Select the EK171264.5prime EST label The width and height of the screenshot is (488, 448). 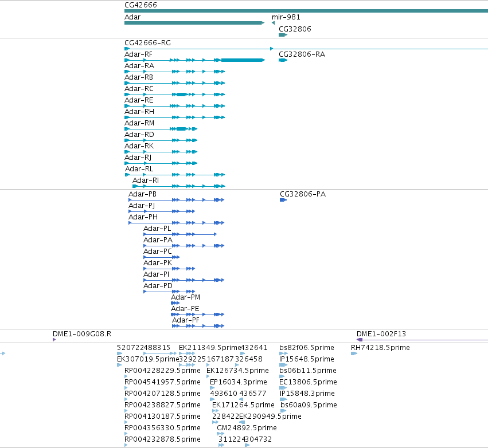pyautogui.click(x=243, y=406)
